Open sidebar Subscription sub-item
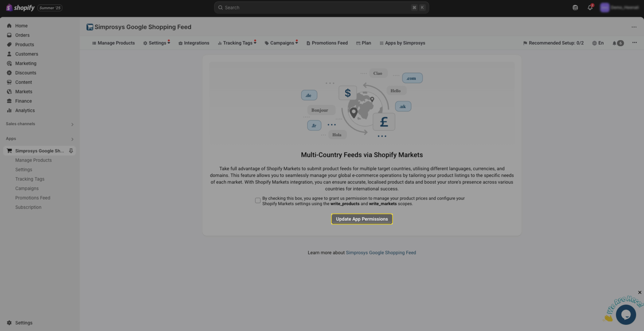 (28, 207)
